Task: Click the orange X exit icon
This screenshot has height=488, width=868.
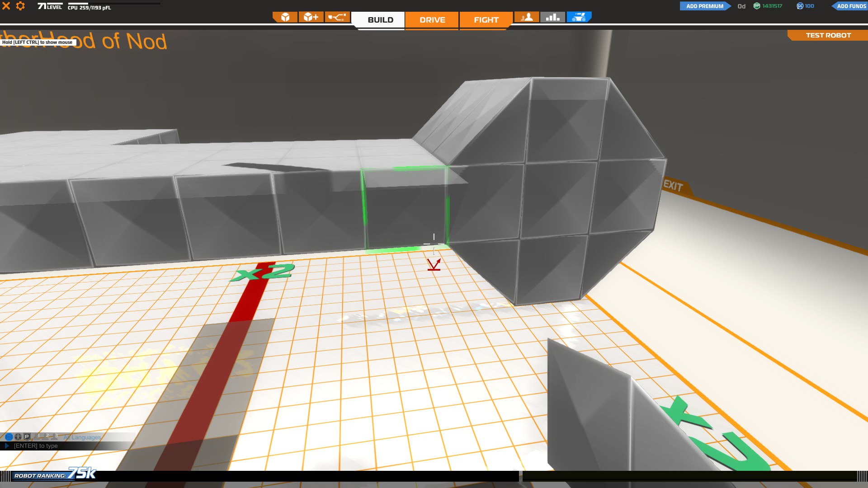Action: [6, 6]
